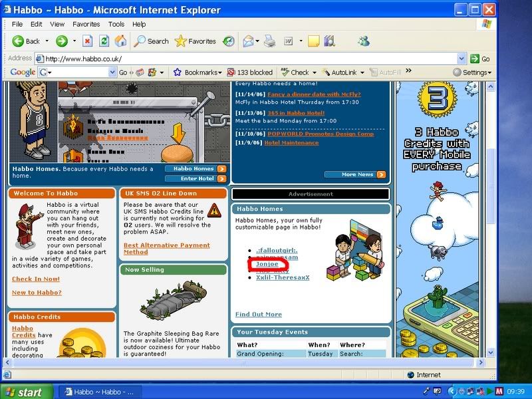Click the Print toolbar icon
Screen dimensions: 532x399
269,41
